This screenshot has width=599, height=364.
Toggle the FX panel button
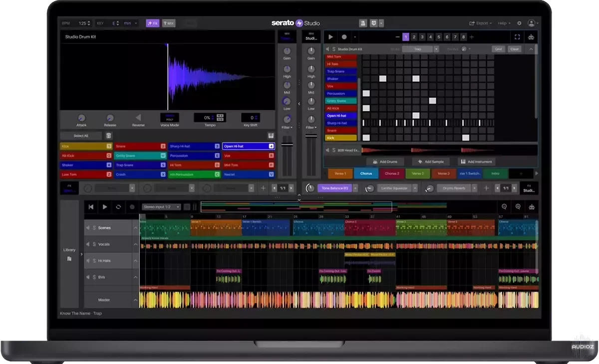click(152, 23)
